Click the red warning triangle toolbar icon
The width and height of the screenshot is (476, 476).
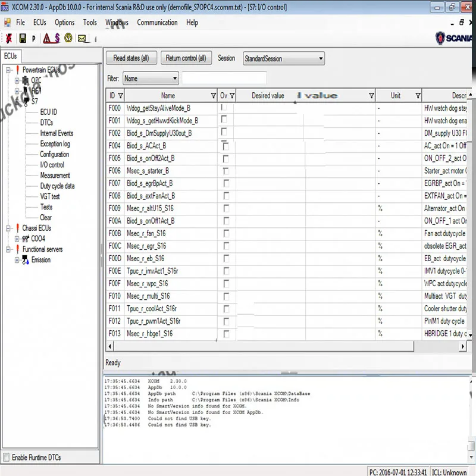pyautogui.click(x=46, y=38)
